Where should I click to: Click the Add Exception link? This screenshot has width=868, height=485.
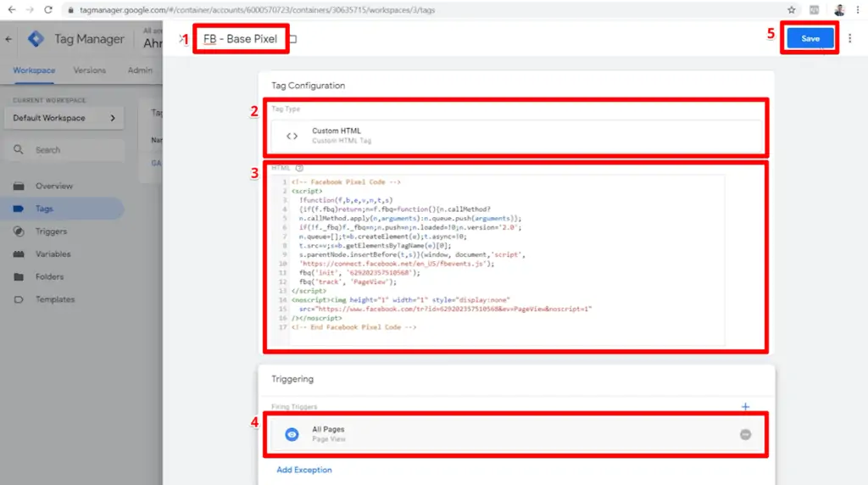304,470
